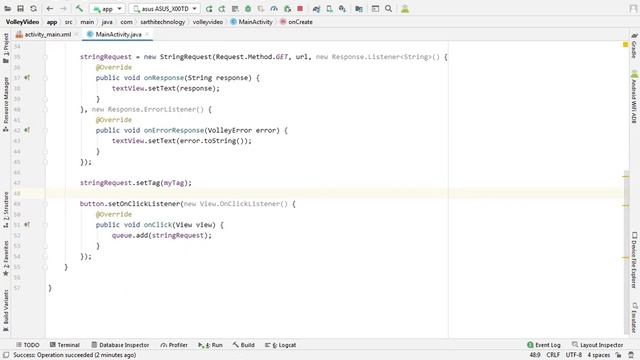Click the editor vertical scrollbar thumb
This screenshot has height=360, width=640.
[626, 251]
